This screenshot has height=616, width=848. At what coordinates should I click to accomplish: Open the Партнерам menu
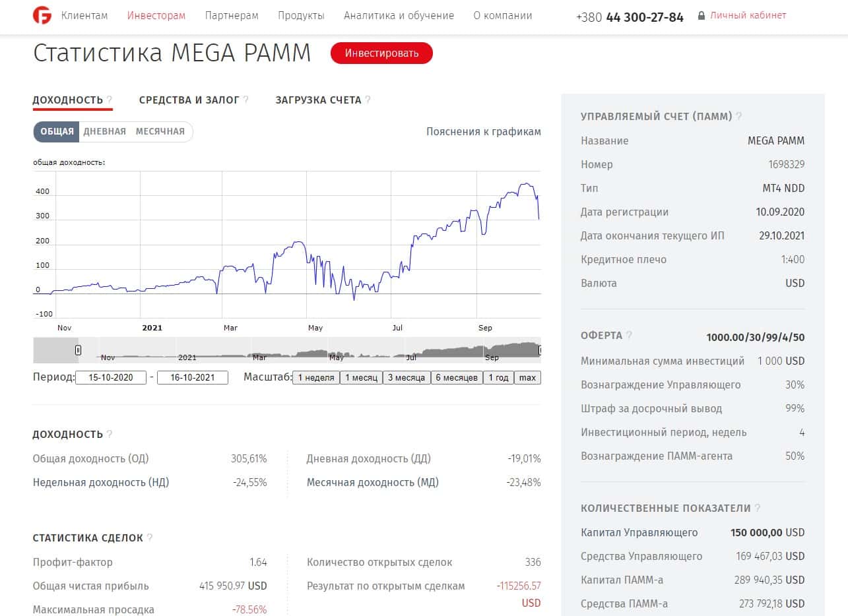point(232,16)
